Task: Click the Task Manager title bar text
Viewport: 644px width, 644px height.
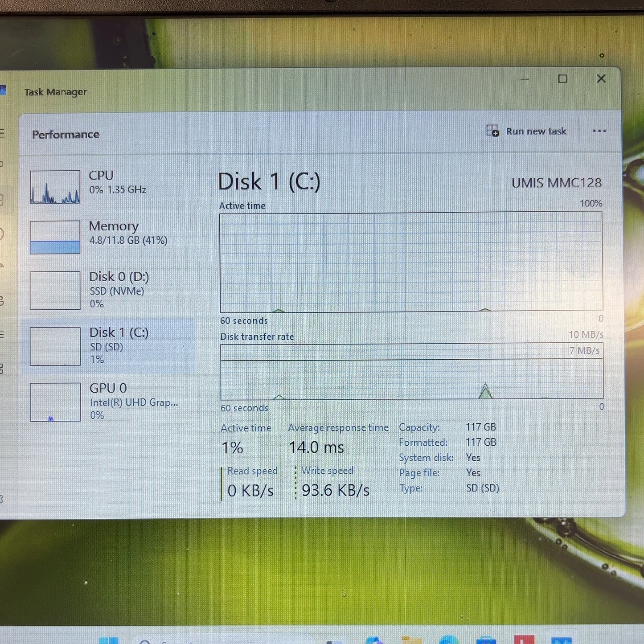Action: point(55,92)
